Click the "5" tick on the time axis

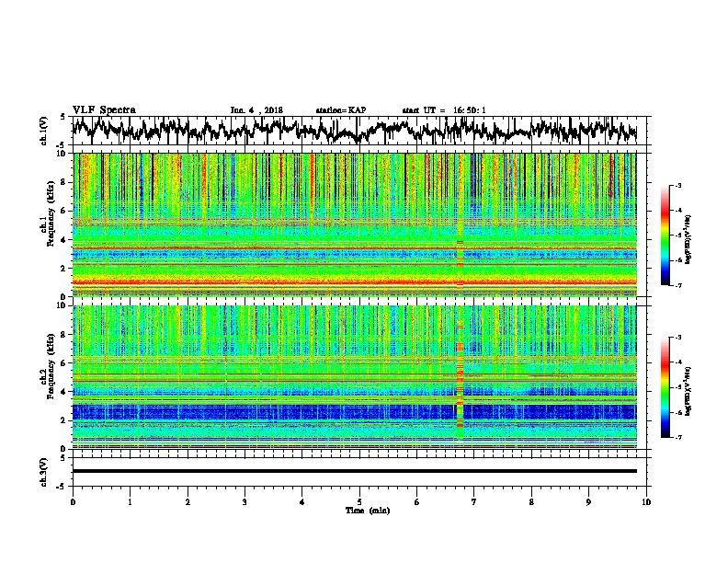tap(359, 502)
